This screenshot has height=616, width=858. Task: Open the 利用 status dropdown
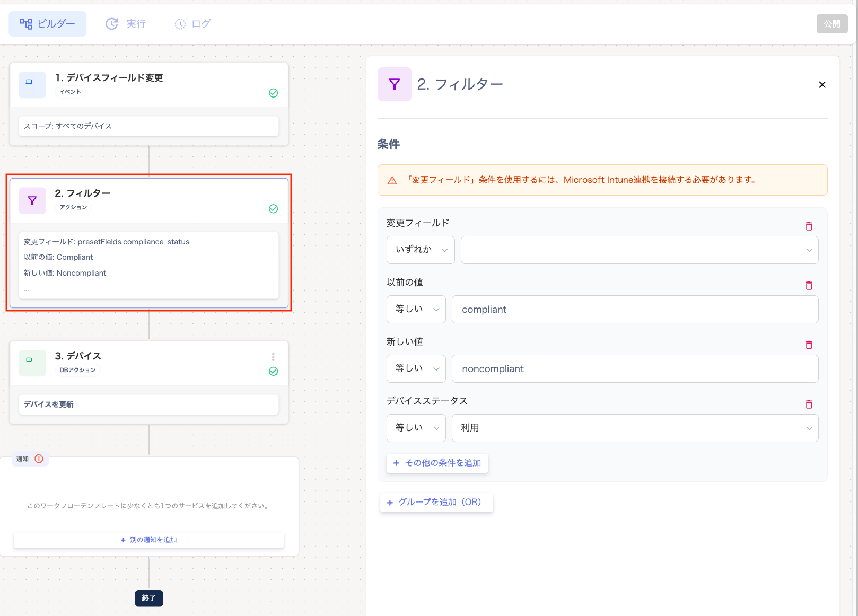click(635, 428)
